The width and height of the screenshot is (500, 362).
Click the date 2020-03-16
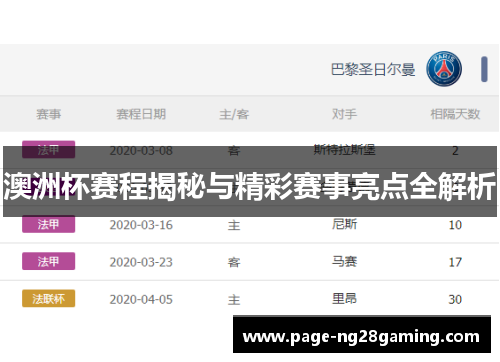tap(141, 225)
